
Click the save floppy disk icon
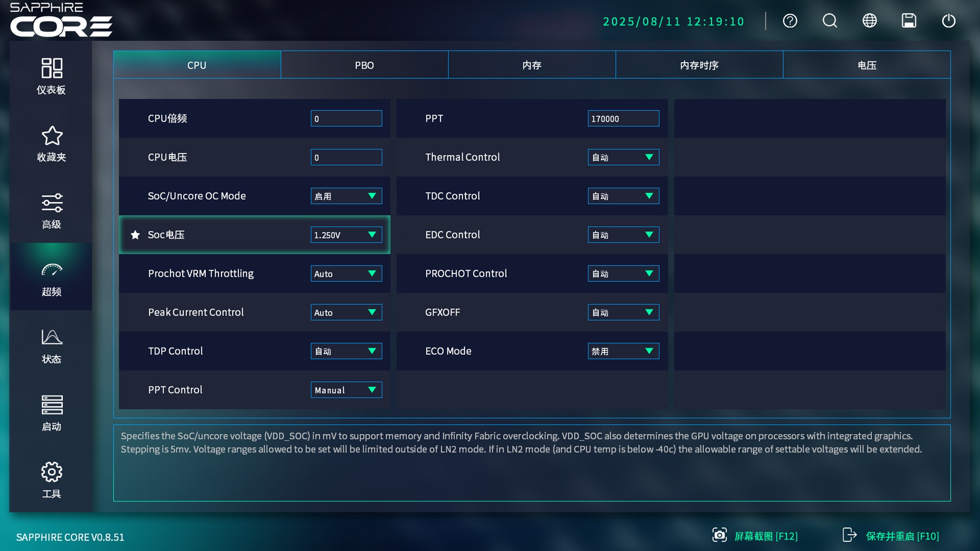click(x=909, y=21)
